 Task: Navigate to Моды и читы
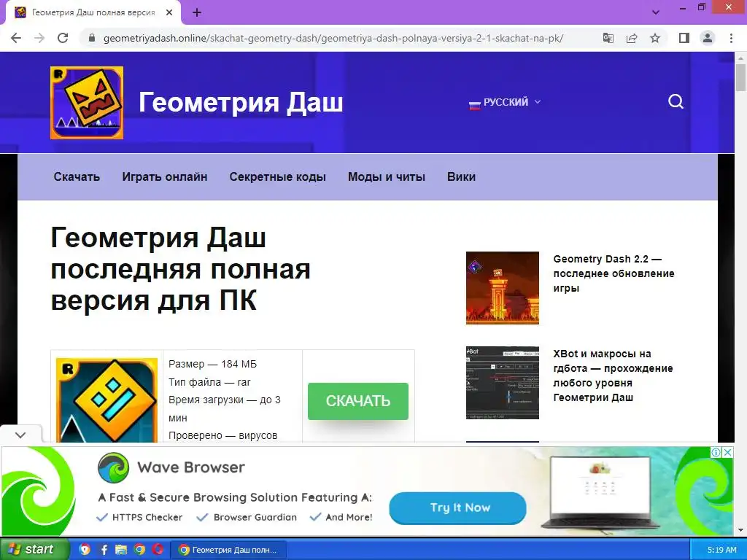[x=387, y=176]
